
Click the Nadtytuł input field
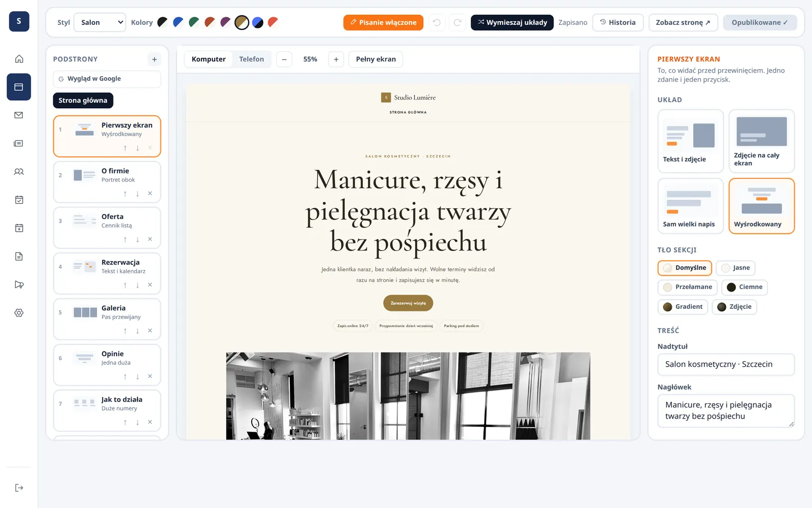tap(726, 364)
